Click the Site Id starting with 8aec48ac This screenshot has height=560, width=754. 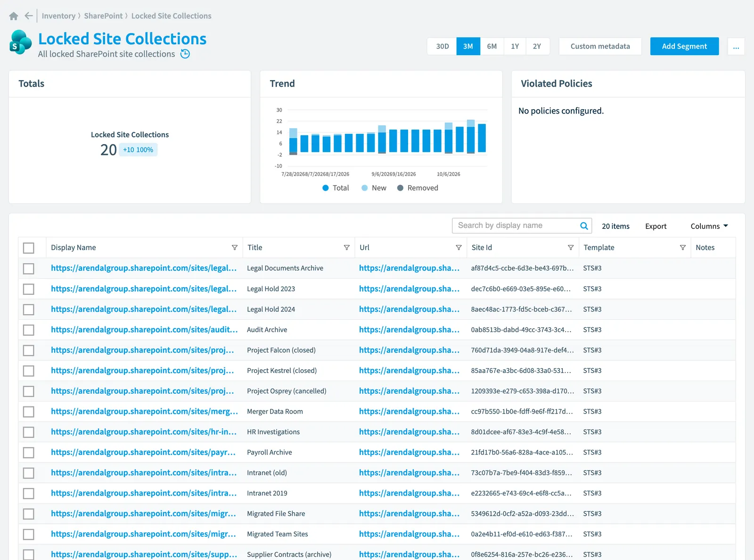[x=521, y=309]
